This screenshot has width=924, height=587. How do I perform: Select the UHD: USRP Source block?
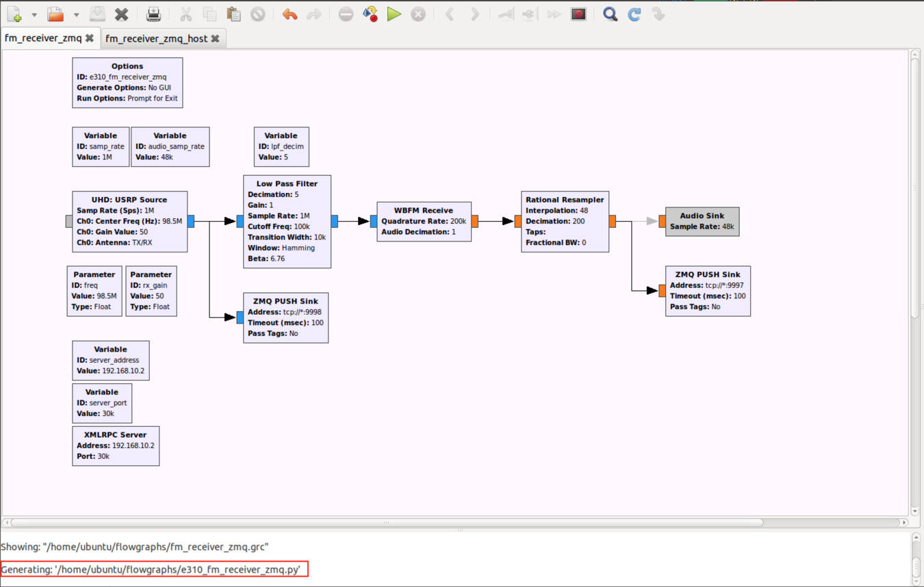[x=130, y=222]
